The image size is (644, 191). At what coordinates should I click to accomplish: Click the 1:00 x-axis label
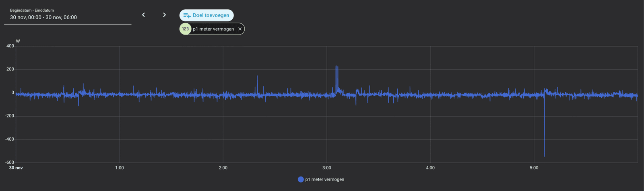pos(120,168)
